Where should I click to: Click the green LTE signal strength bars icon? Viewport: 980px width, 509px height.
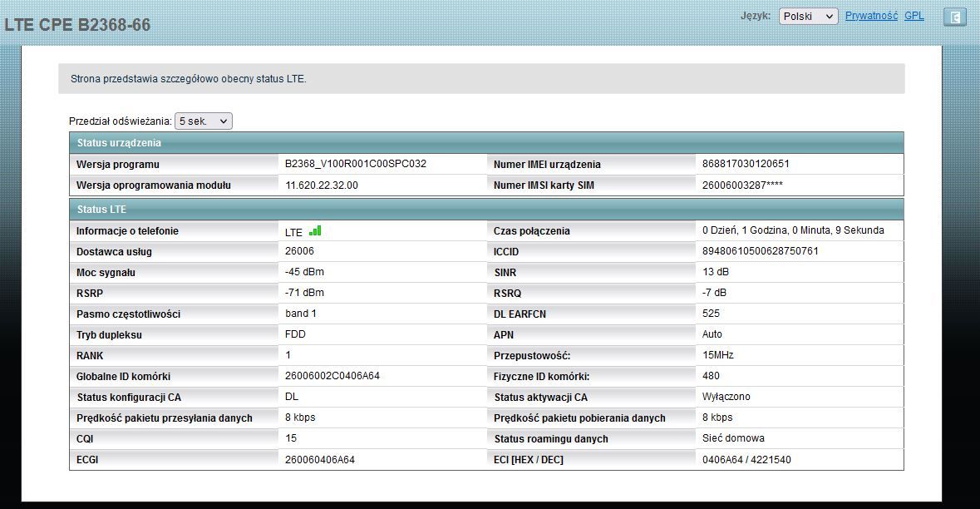click(315, 230)
